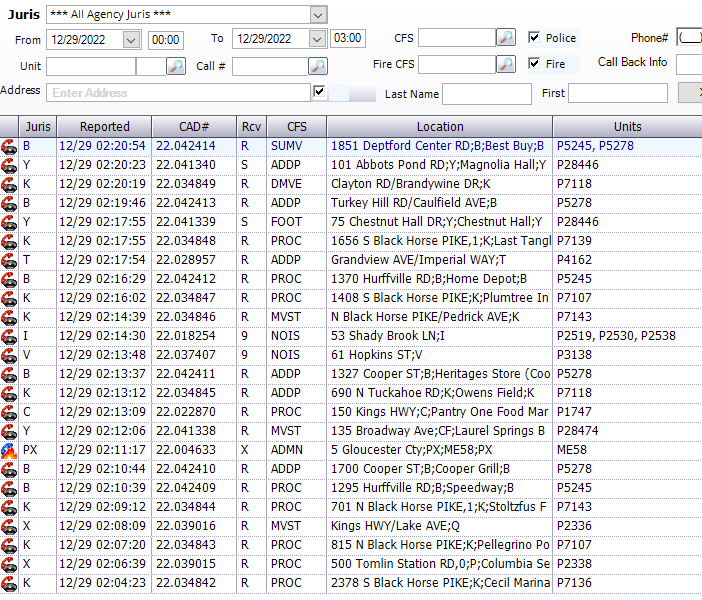
Task: Click the To time field showing 03:00
Action: coord(348,38)
